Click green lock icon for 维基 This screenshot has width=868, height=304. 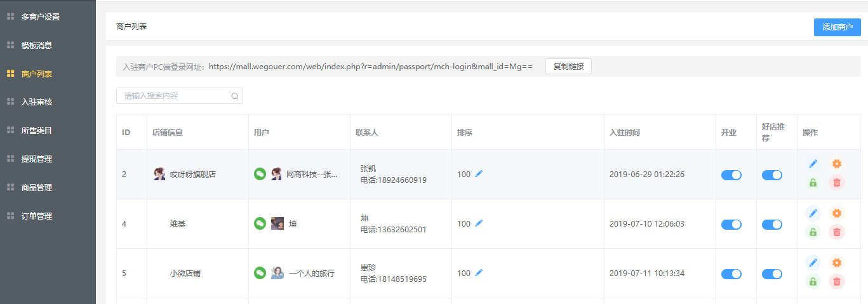pos(813,232)
